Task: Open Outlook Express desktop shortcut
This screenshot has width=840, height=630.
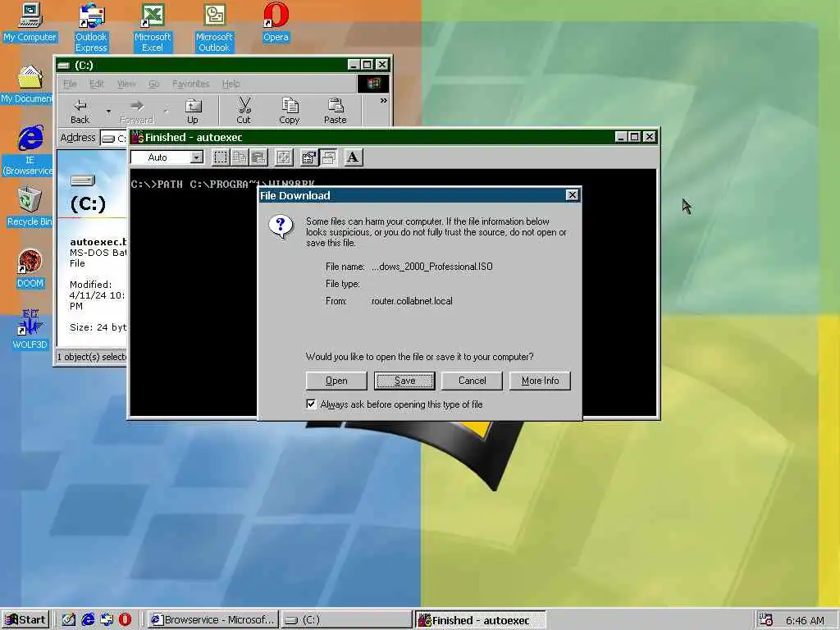Action: click(x=91, y=28)
